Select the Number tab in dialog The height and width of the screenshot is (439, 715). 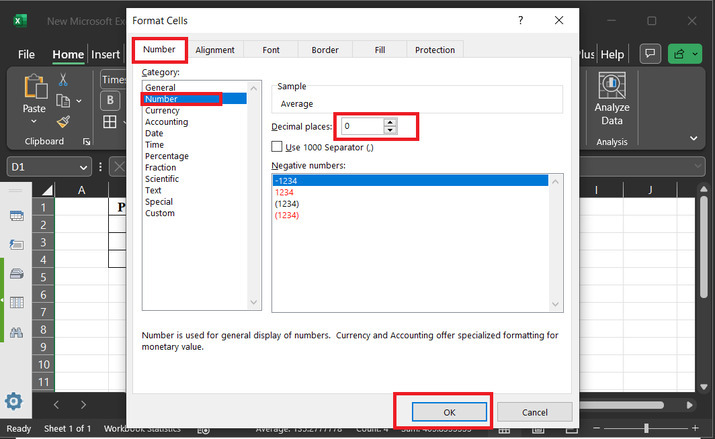[x=159, y=49]
